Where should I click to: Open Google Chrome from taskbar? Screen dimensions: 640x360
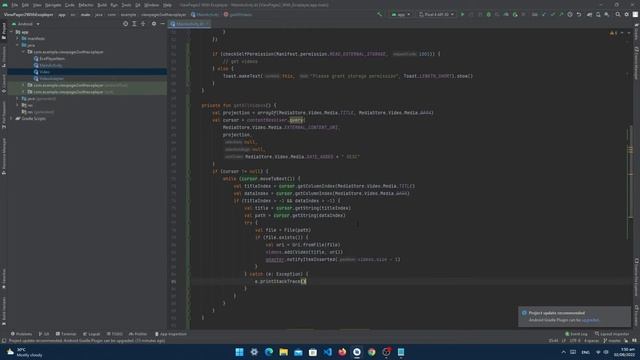372,352
